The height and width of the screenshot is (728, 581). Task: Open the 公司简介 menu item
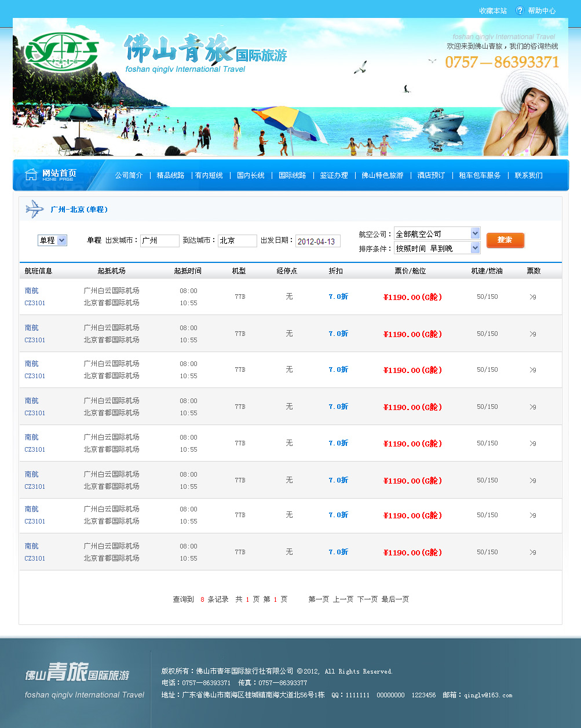pyautogui.click(x=129, y=175)
